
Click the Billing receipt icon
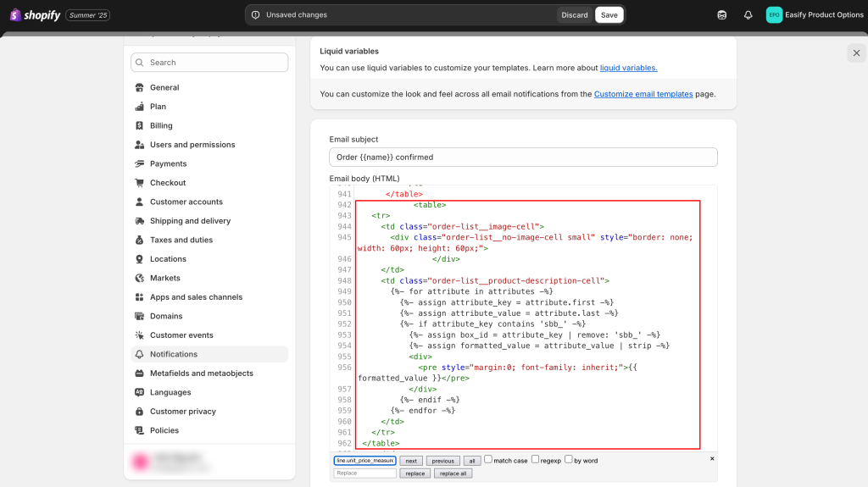[x=140, y=125]
